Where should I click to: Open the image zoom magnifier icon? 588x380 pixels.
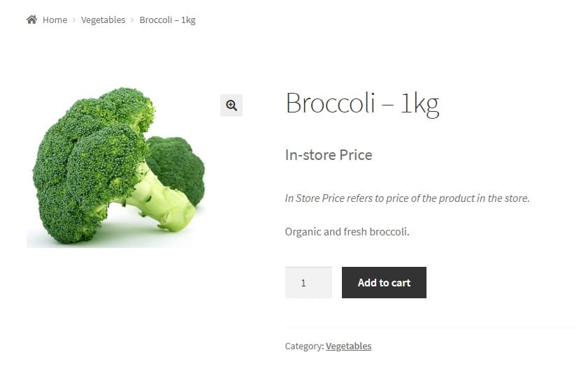pyautogui.click(x=231, y=105)
